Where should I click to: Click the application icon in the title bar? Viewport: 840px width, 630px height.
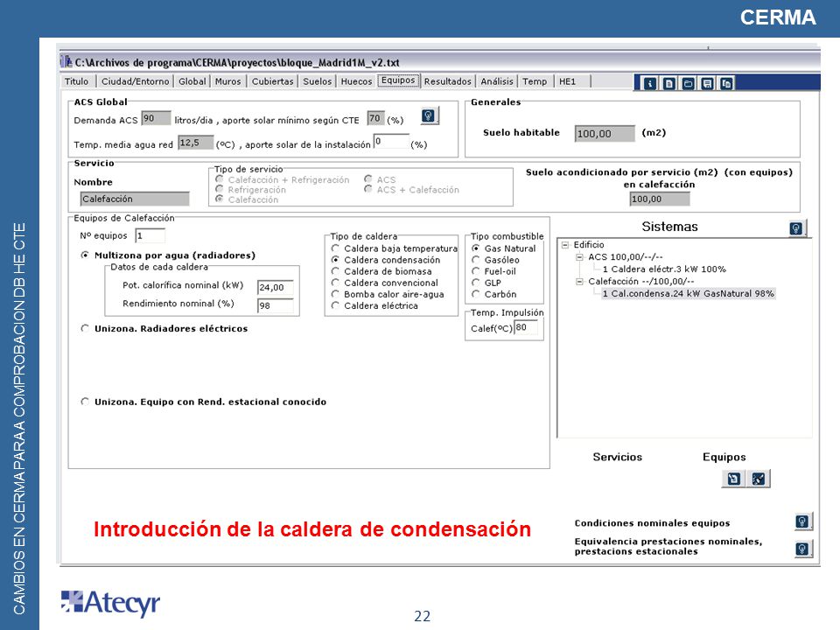[x=66, y=62]
